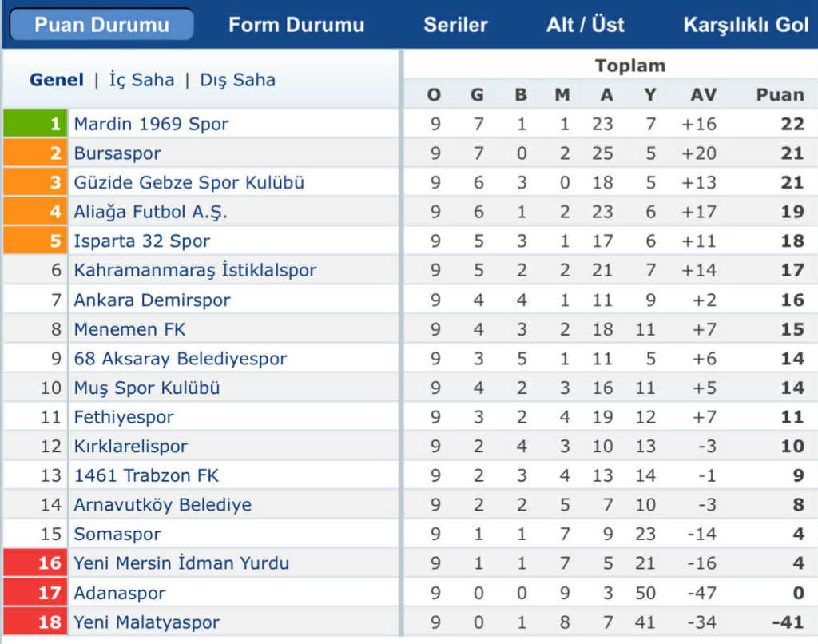Image resolution: width=818 pixels, height=644 pixels.
Task: Open the Bursaspor team page
Action: tap(117, 153)
